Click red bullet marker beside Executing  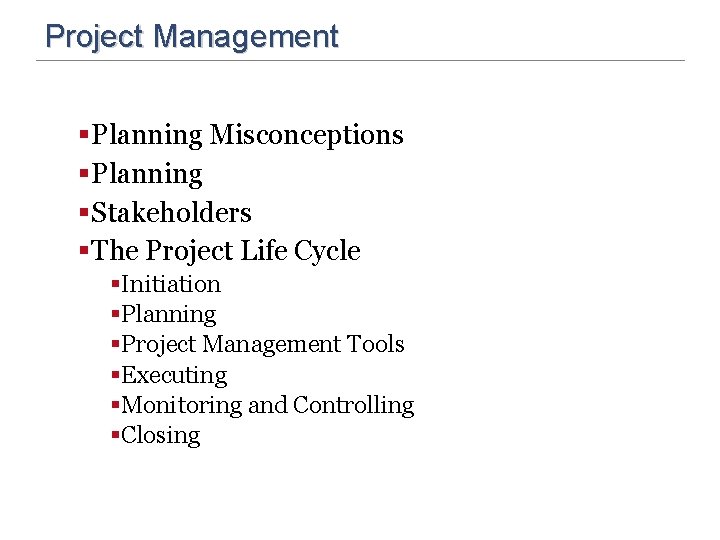(115, 375)
